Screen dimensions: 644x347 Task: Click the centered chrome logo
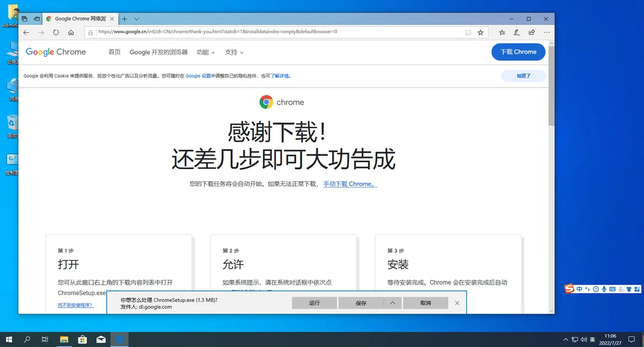coord(282,102)
